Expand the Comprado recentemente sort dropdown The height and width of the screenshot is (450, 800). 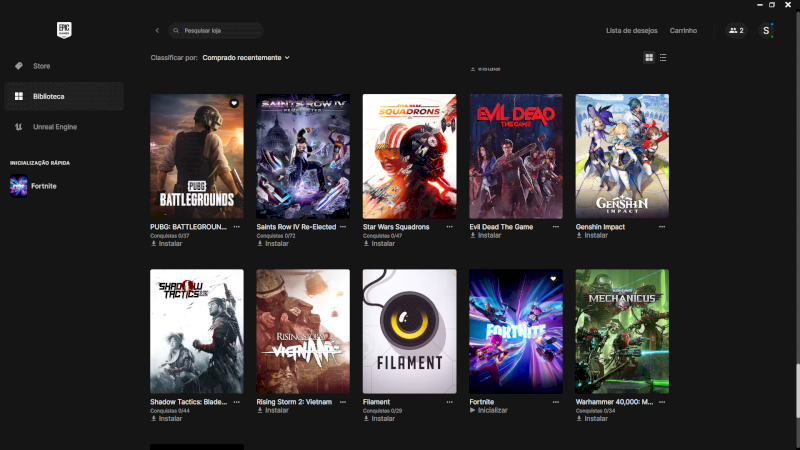click(246, 58)
